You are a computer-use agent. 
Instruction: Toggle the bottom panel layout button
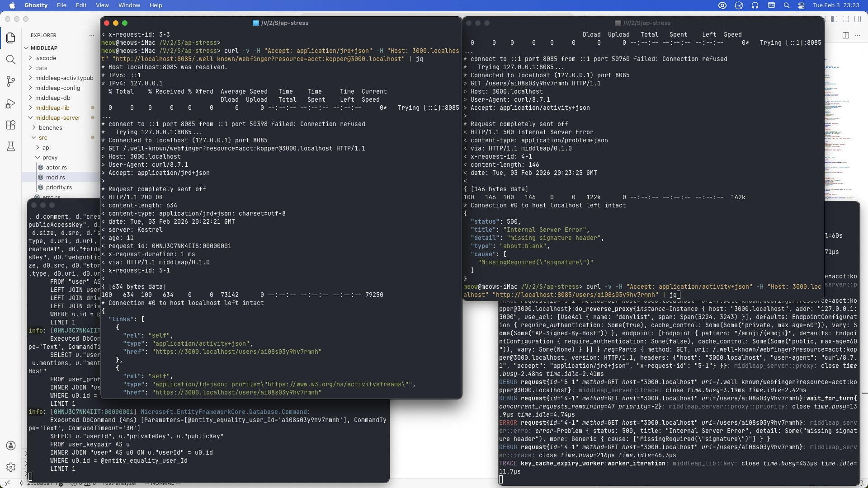[846, 19]
